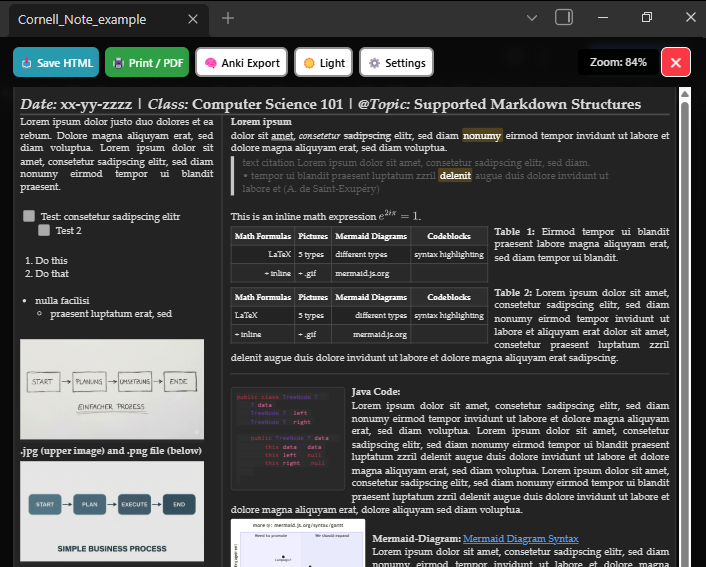Expand the tab list dropdown chevron
The height and width of the screenshot is (567, 706).
click(x=532, y=18)
